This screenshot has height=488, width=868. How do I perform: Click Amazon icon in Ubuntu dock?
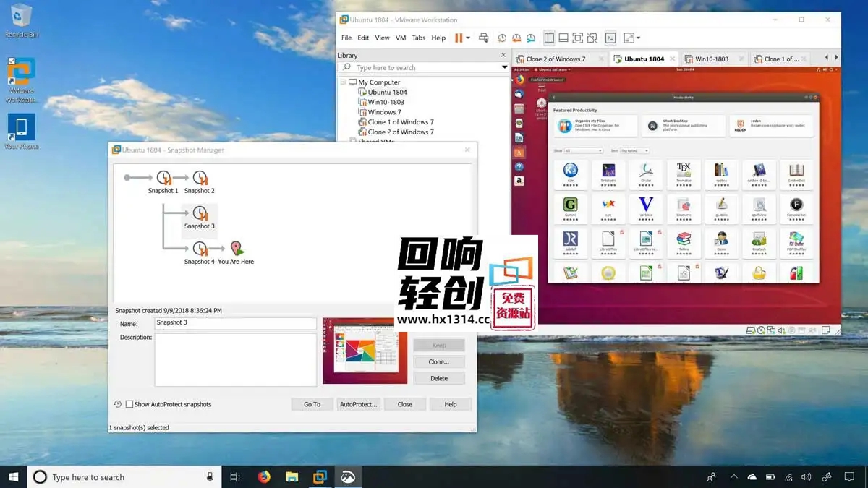[x=519, y=181]
